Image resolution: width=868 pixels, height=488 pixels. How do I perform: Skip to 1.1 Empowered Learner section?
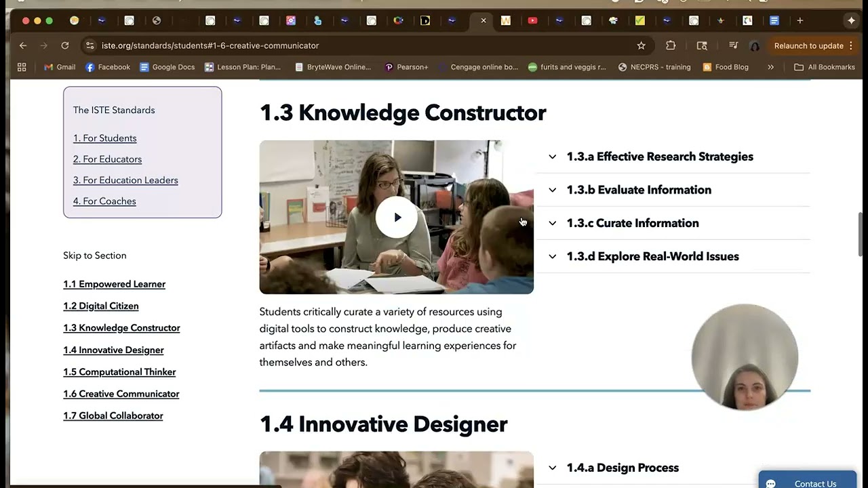point(114,284)
